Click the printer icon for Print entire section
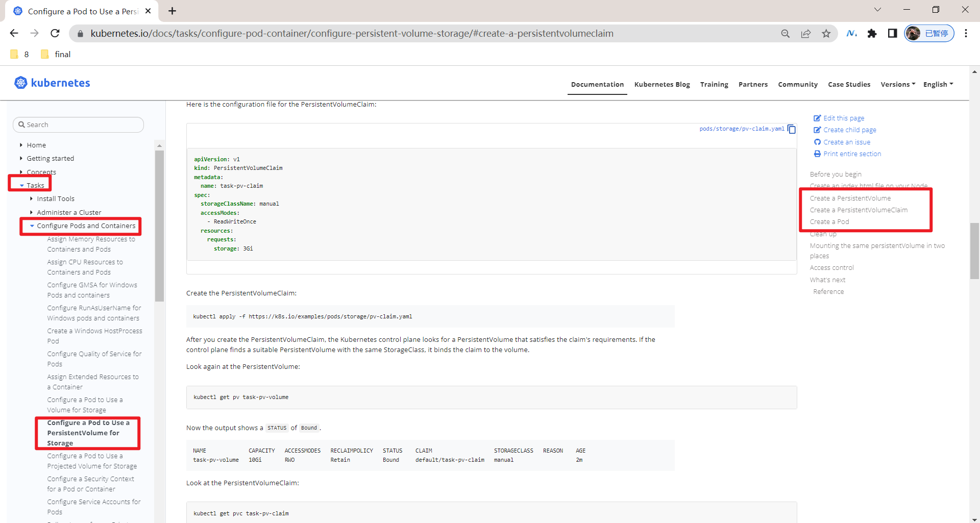 point(817,154)
